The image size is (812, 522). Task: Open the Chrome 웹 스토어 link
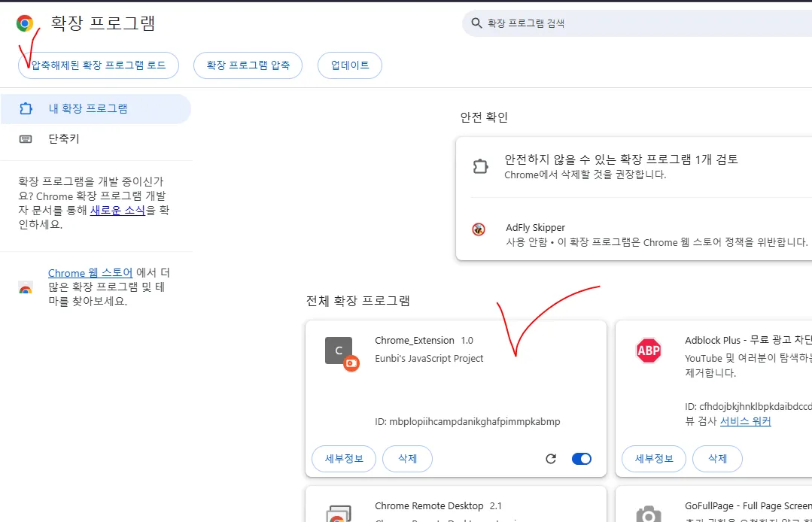coord(90,272)
